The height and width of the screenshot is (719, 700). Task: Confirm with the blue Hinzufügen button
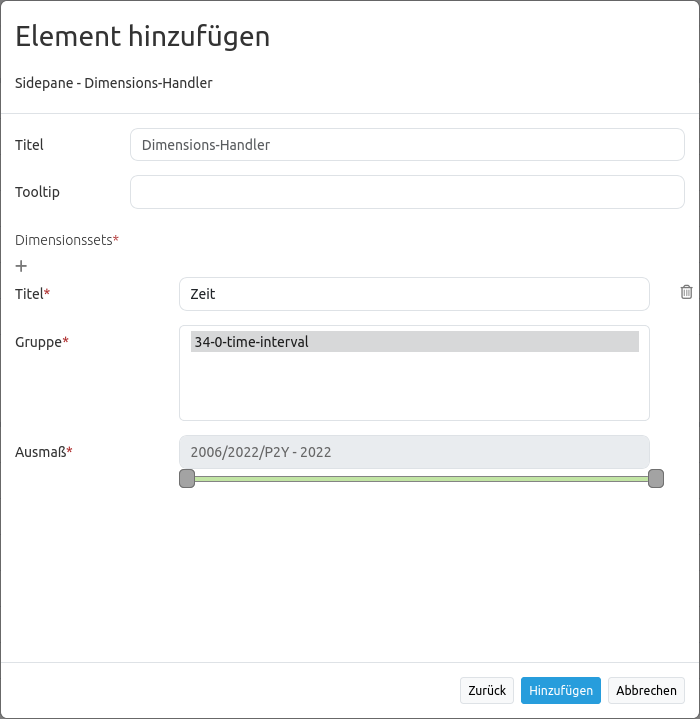[560, 690]
